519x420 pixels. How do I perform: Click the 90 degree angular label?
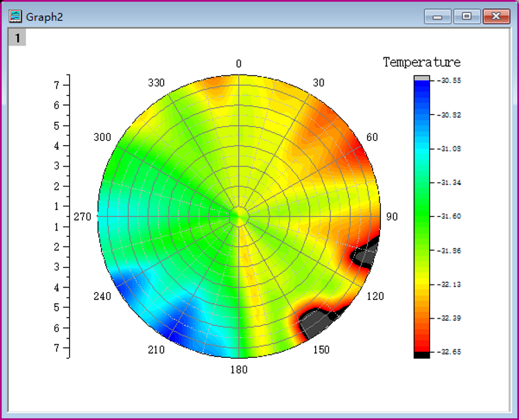(392, 216)
